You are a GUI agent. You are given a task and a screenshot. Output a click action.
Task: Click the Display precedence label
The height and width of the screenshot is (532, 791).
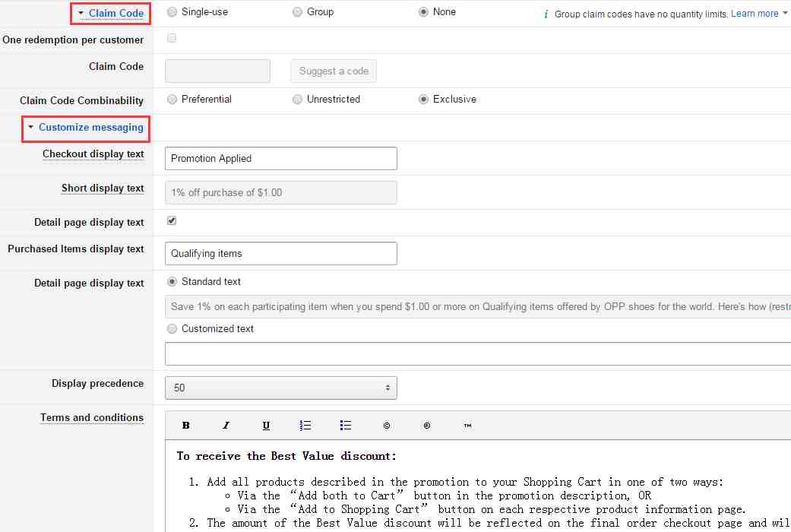click(x=98, y=384)
